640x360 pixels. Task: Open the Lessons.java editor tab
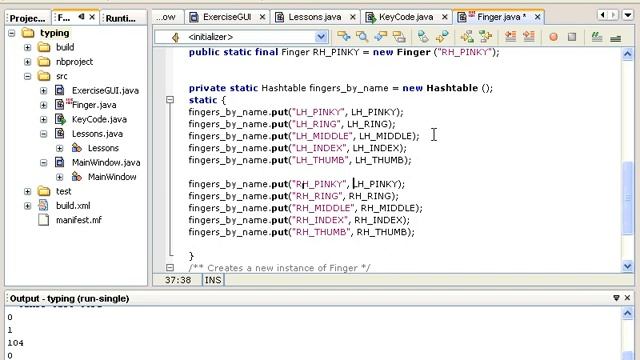pos(315,17)
